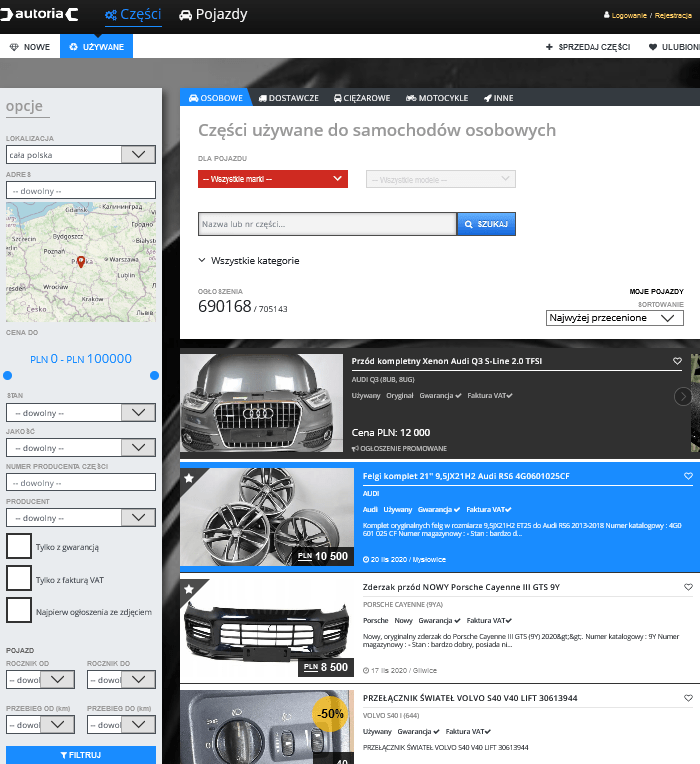Click MOJE POJAZDY link

[656, 291]
